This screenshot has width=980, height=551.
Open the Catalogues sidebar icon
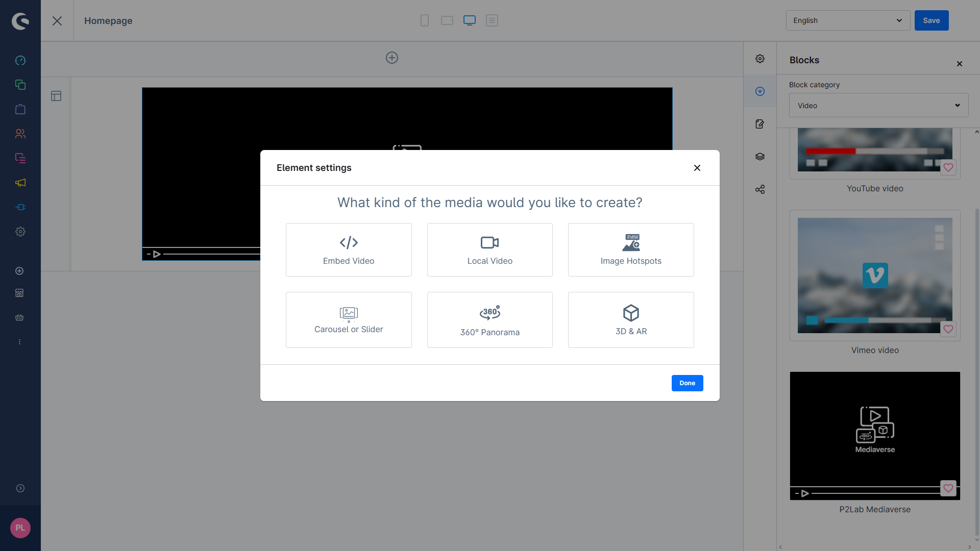20,85
